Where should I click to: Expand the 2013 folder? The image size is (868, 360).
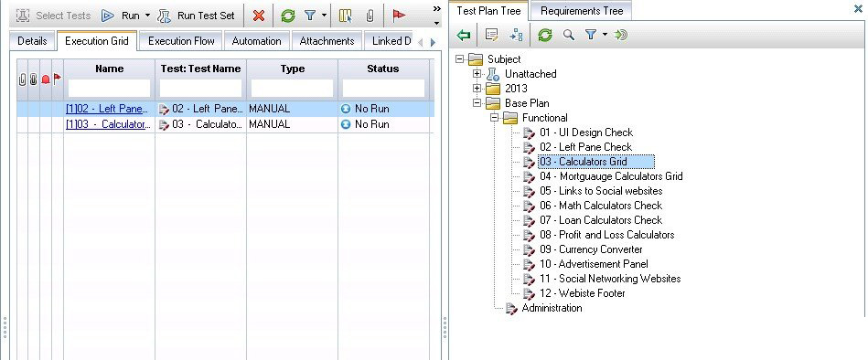[x=477, y=89]
